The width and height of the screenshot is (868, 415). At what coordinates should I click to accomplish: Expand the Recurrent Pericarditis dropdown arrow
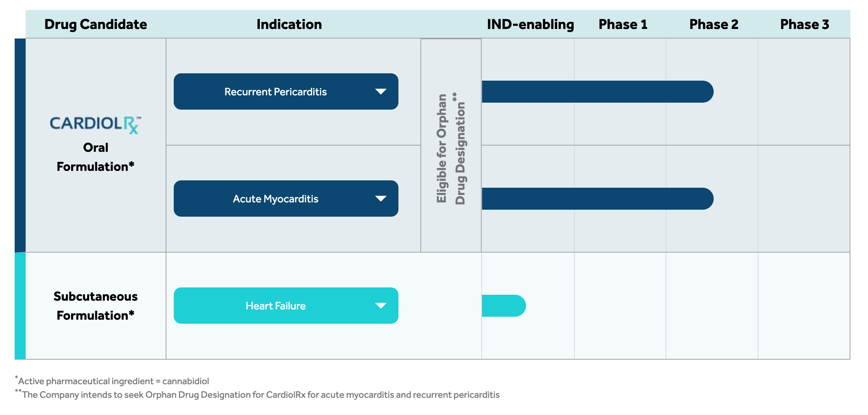tap(381, 92)
